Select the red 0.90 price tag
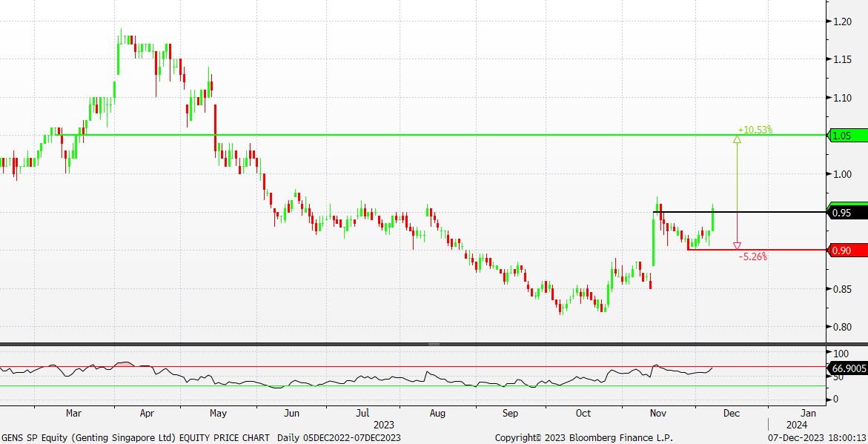The width and height of the screenshot is (868, 444). tap(847, 251)
